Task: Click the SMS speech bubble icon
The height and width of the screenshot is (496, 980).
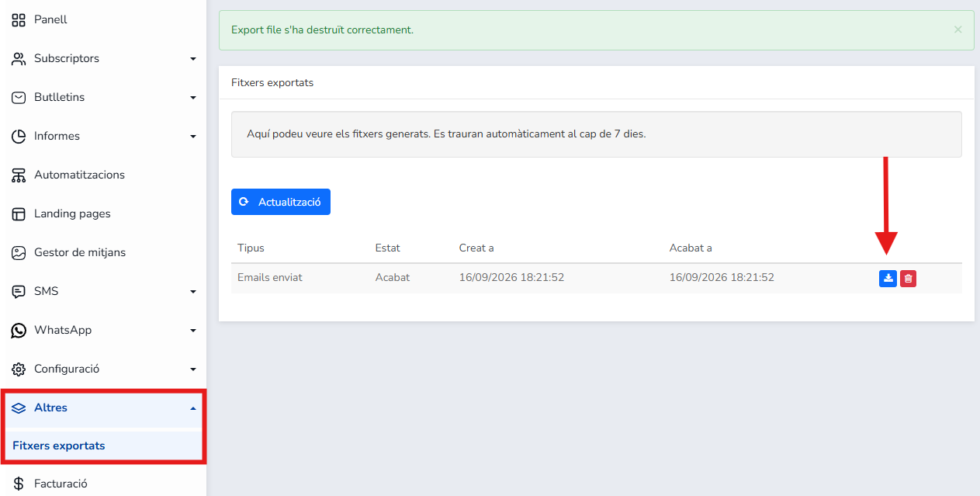Action: [x=19, y=291]
